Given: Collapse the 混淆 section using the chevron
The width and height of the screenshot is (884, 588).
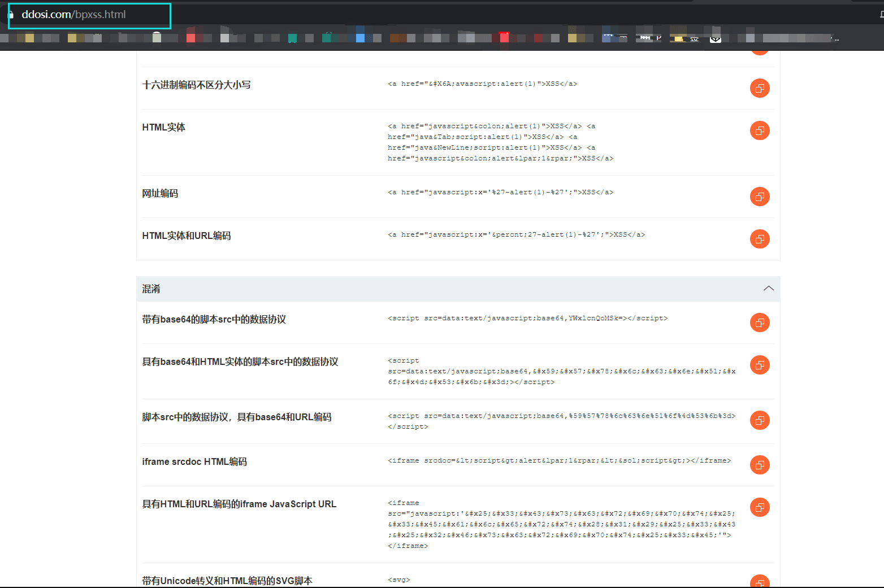Looking at the screenshot, I should click(x=768, y=289).
